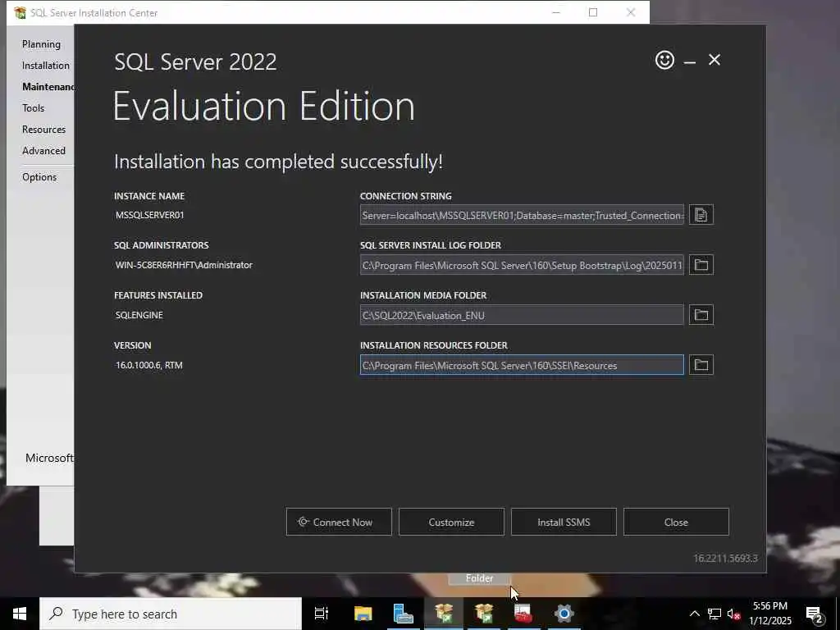Open Planning in SQL Server Installation Center
The height and width of the screenshot is (630, 840).
coord(41,44)
